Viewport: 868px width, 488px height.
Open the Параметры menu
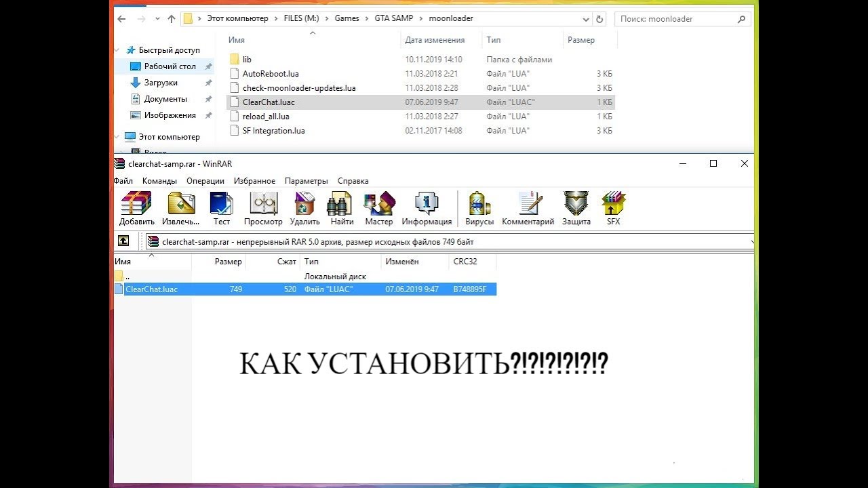click(307, 181)
